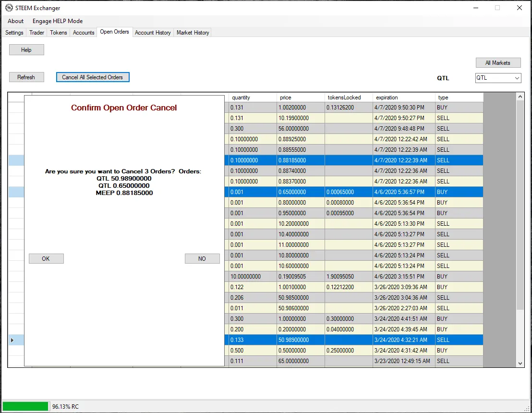Close the STEEM Exchanger window
The width and height of the screenshot is (532, 413).
[x=520, y=8]
